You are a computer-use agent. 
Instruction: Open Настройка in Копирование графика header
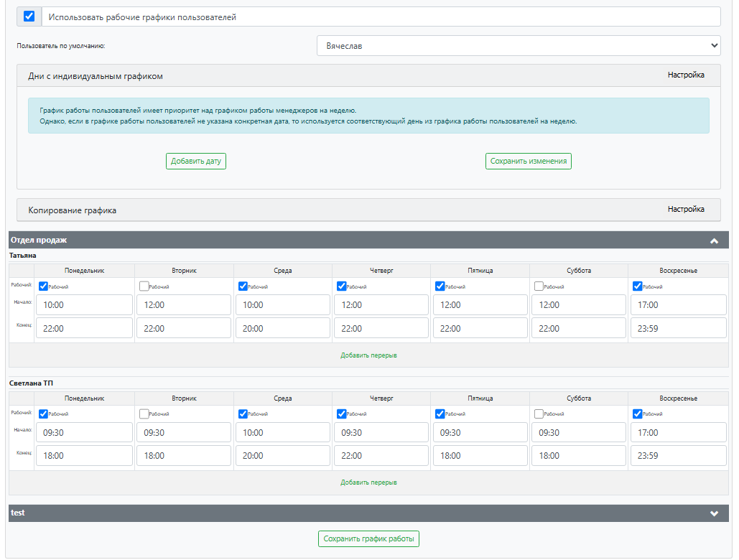[686, 209]
